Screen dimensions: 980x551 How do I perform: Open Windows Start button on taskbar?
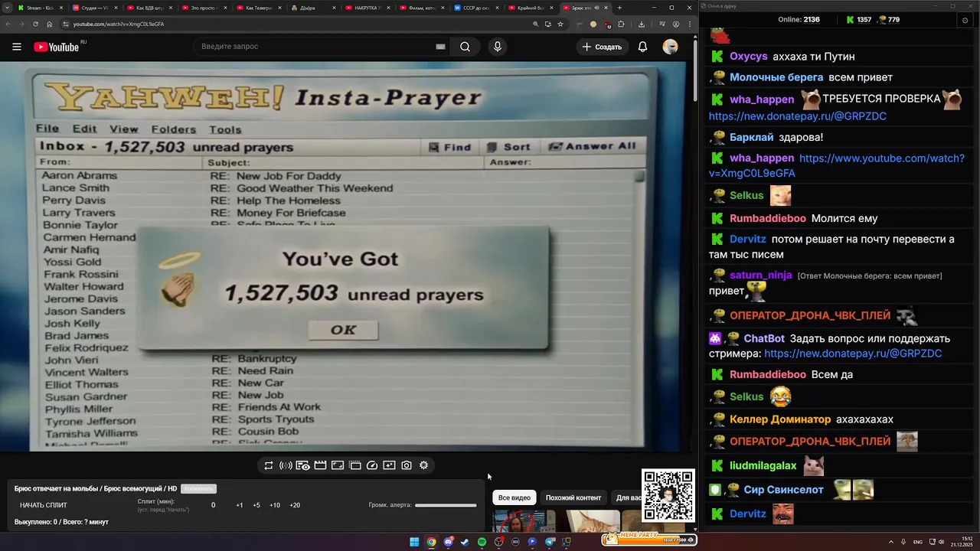pos(414,542)
